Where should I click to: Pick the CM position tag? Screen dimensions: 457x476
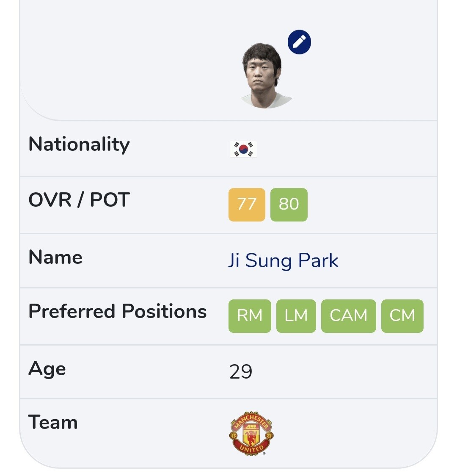402,316
